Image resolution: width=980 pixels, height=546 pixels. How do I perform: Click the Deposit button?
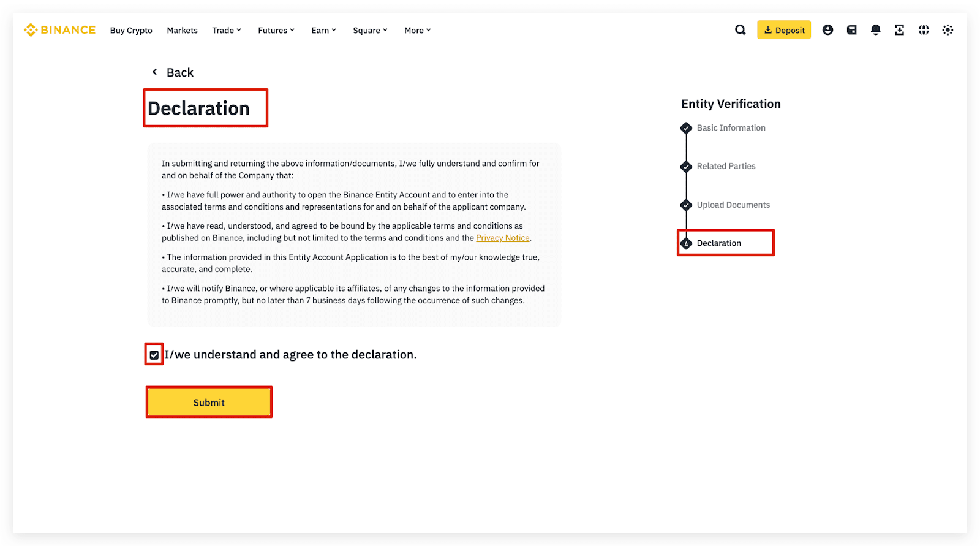[783, 30]
